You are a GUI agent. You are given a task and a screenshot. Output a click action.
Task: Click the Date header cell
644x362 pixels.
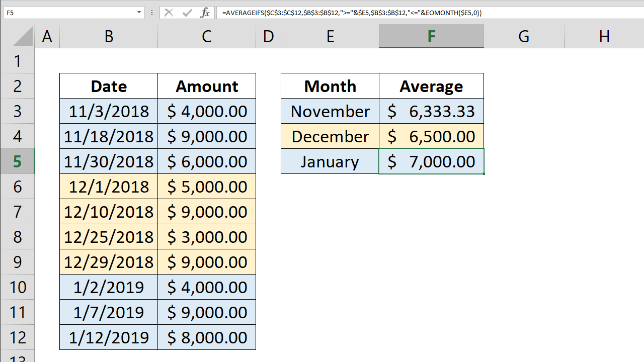(x=109, y=86)
